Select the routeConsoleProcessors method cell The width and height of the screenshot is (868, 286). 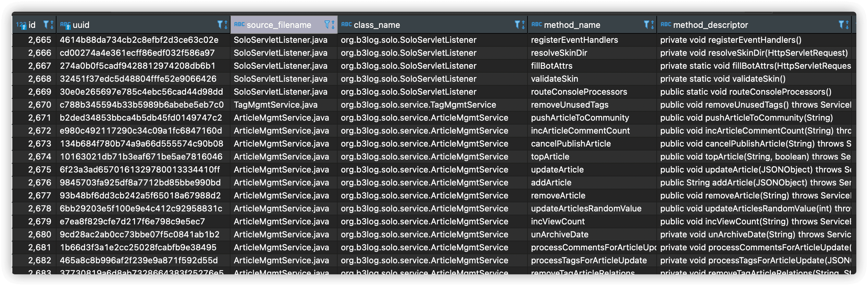(592, 91)
